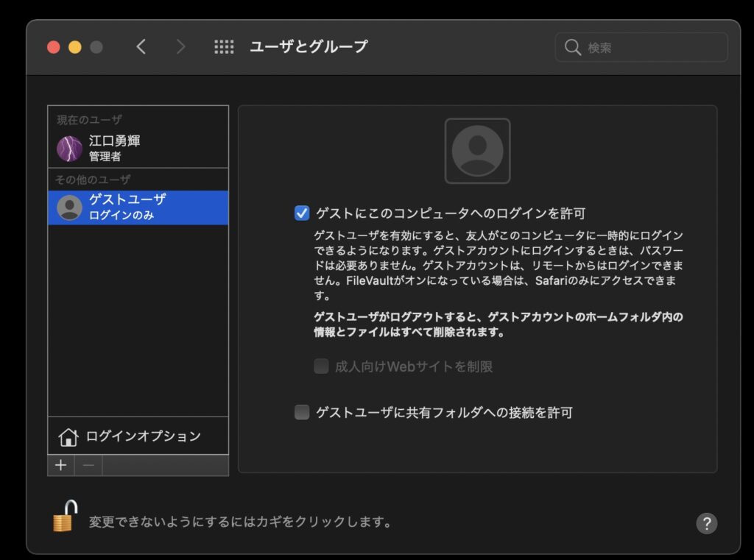
Task: Click the purple avatar of 江口勇輝
Action: click(x=69, y=149)
